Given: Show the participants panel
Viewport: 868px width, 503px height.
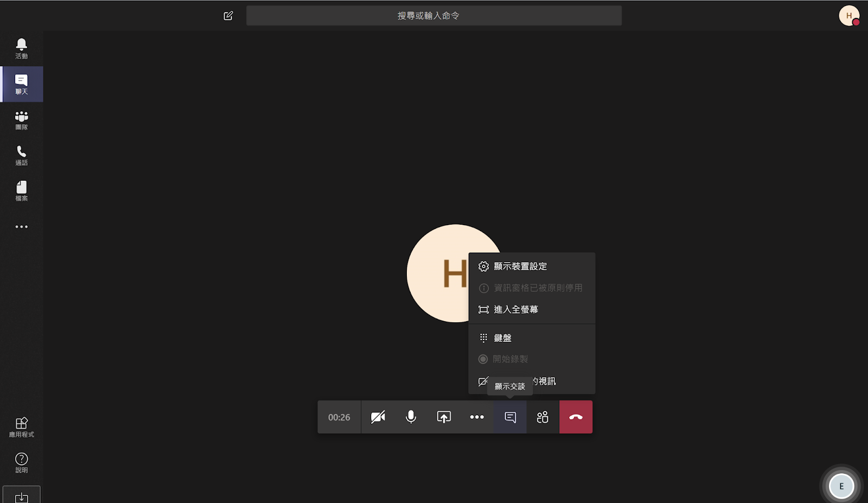Looking at the screenshot, I should click(x=542, y=417).
